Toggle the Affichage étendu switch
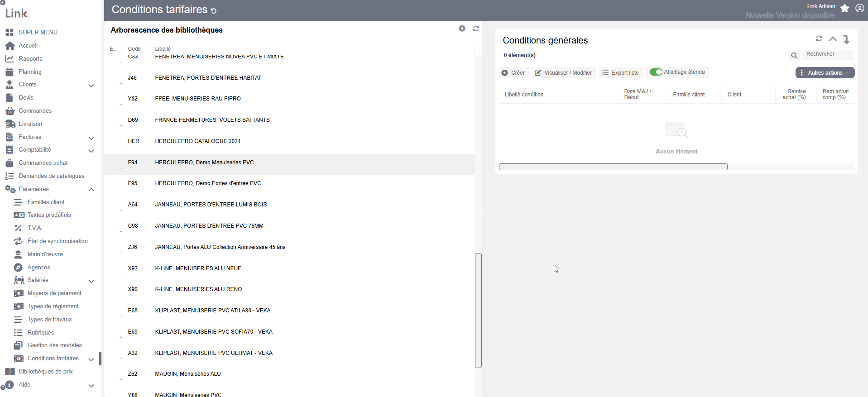The width and height of the screenshot is (868, 397). point(656,72)
